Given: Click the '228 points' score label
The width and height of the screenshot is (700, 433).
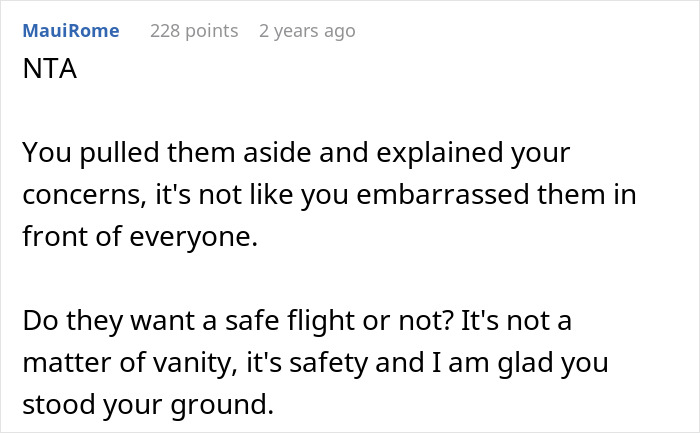Looking at the screenshot, I should pos(194,31).
